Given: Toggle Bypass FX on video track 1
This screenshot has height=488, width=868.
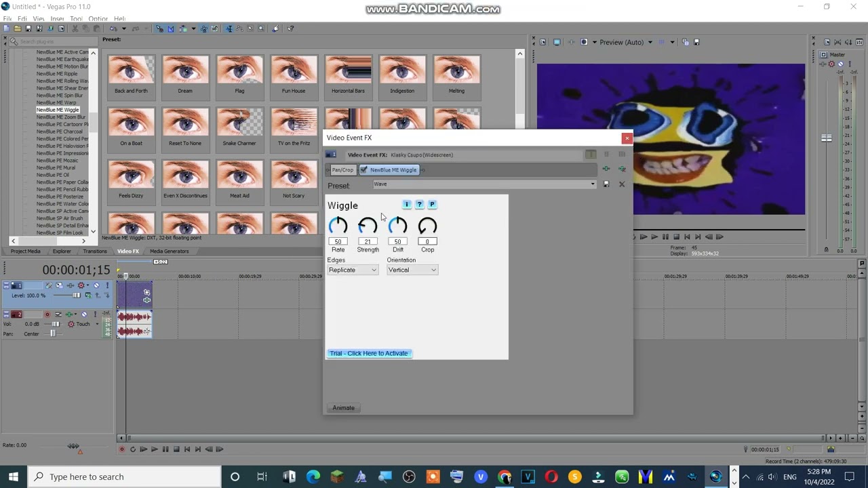Looking at the screenshot, I should (x=49, y=285).
